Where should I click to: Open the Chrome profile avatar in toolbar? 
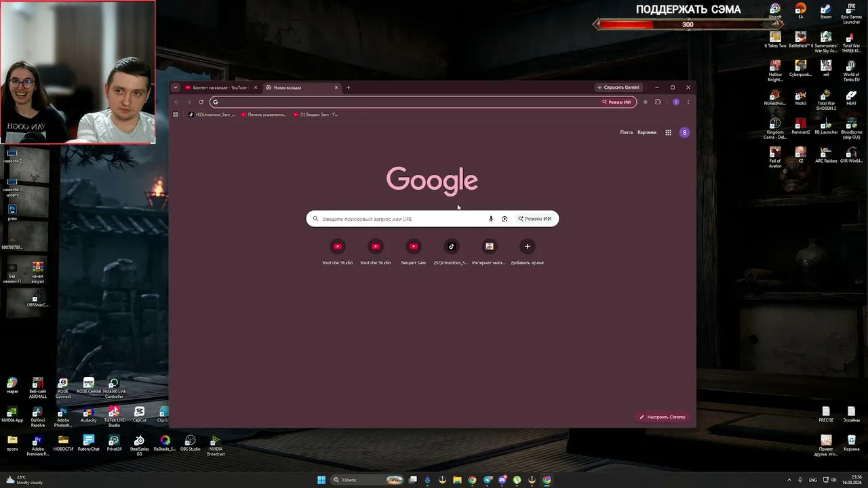(x=675, y=102)
